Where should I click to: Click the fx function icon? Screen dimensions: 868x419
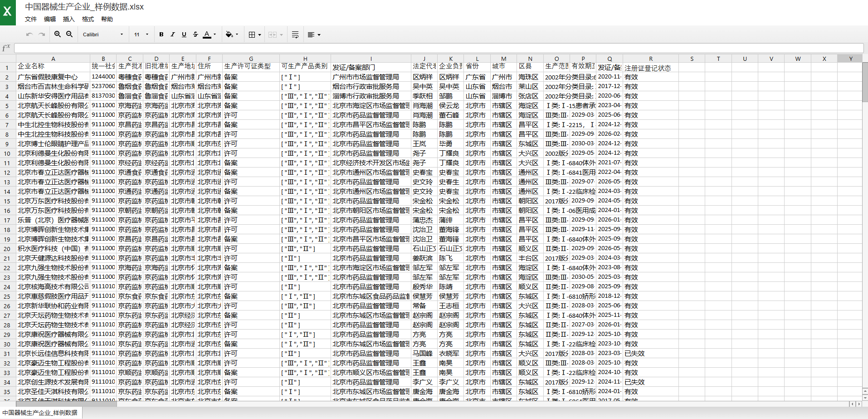pyautogui.click(x=6, y=48)
